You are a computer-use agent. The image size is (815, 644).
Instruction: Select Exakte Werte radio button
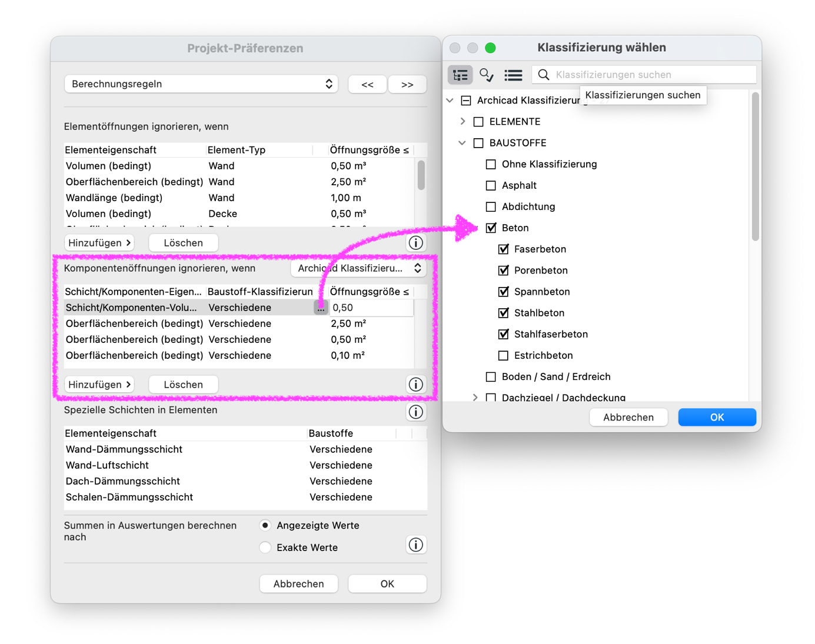point(265,548)
